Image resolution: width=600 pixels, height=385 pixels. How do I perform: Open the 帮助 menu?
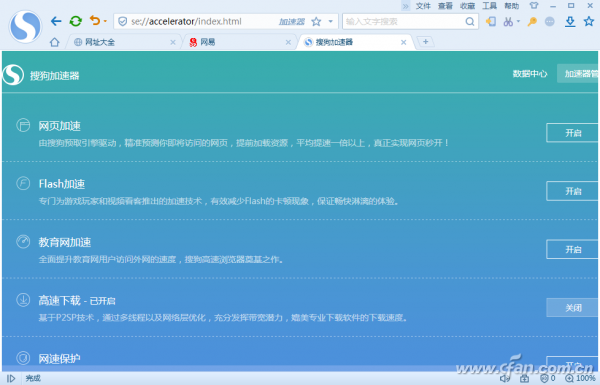point(512,6)
